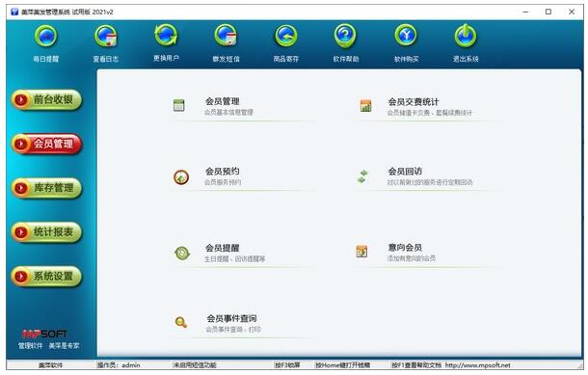
Task: Click the 商品寄存 goods deposit icon
Action: [x=285, y=37]
